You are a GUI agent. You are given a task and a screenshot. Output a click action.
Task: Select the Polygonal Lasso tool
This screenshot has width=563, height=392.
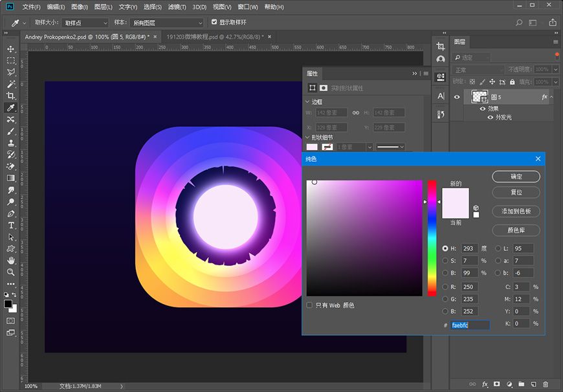point(11,72)
